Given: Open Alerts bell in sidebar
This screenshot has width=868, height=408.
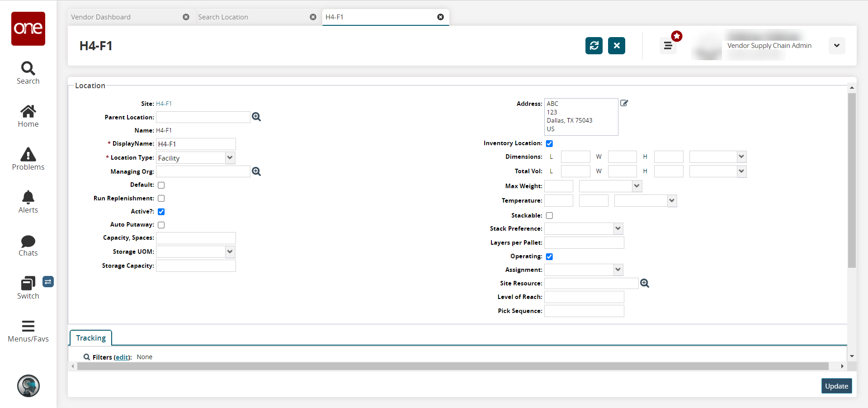Looking at the screenshot, I should [x=28, y=202].
